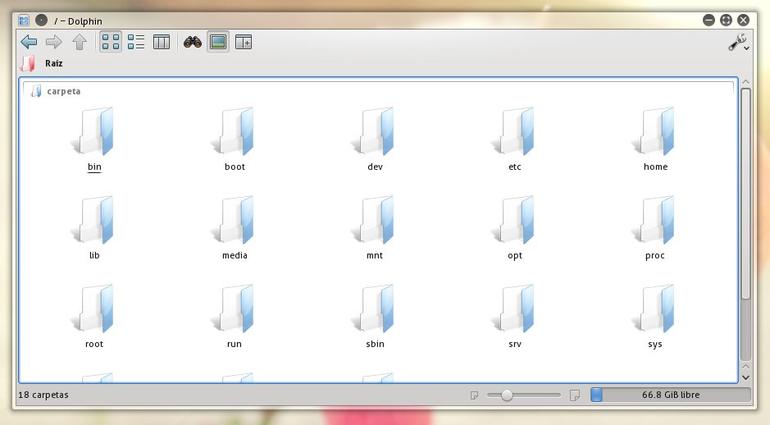Select the srv folder
Viewport: 770px width, 425px height.
pyautogui.click(x=515, y=316)
